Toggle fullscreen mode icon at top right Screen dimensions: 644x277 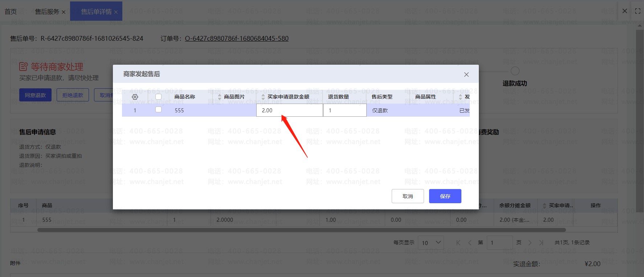point(637,11)
